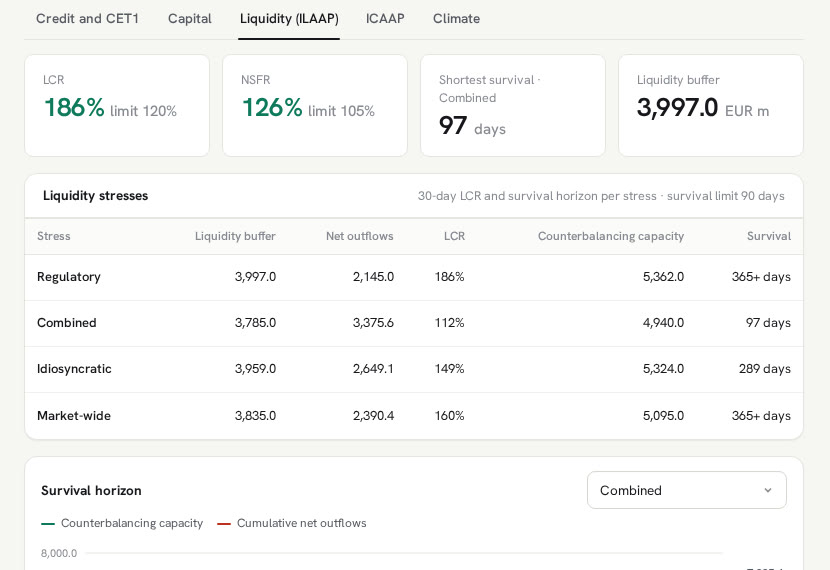The image size is (830, 570).
Task: Click the red Cumulative net outflows legend line
Action: [x=224, y=524]
